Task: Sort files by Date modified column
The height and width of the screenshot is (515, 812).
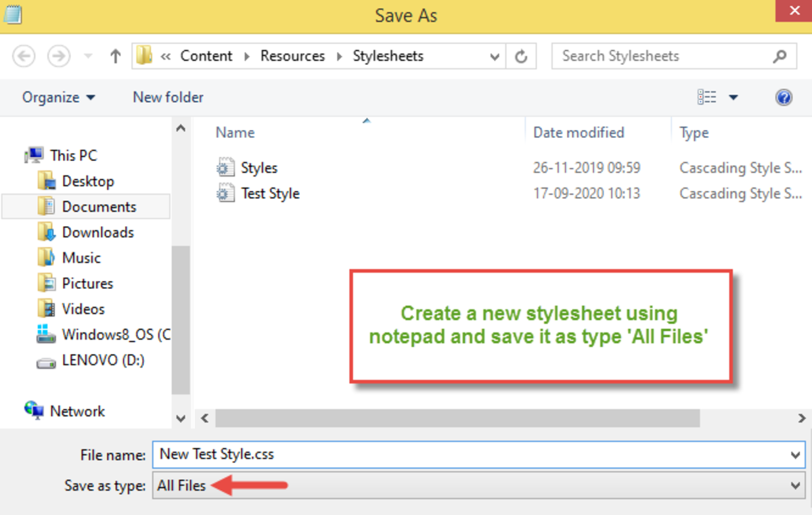Action: pos(579,133)
